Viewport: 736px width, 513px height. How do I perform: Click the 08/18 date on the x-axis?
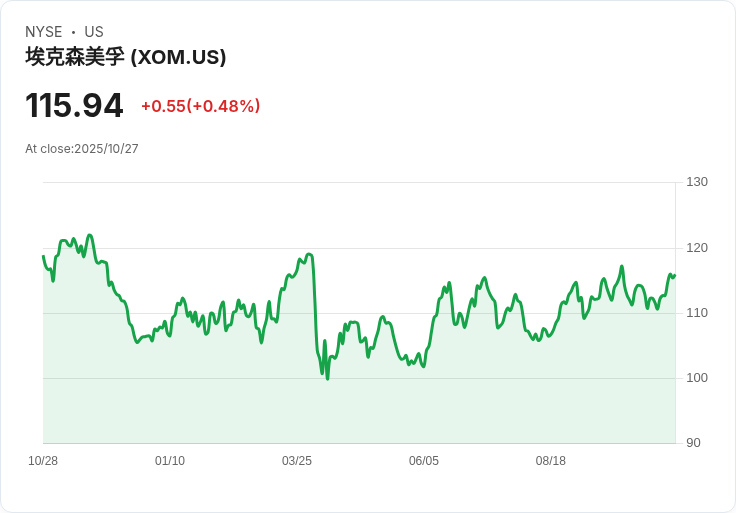(551, 461)
